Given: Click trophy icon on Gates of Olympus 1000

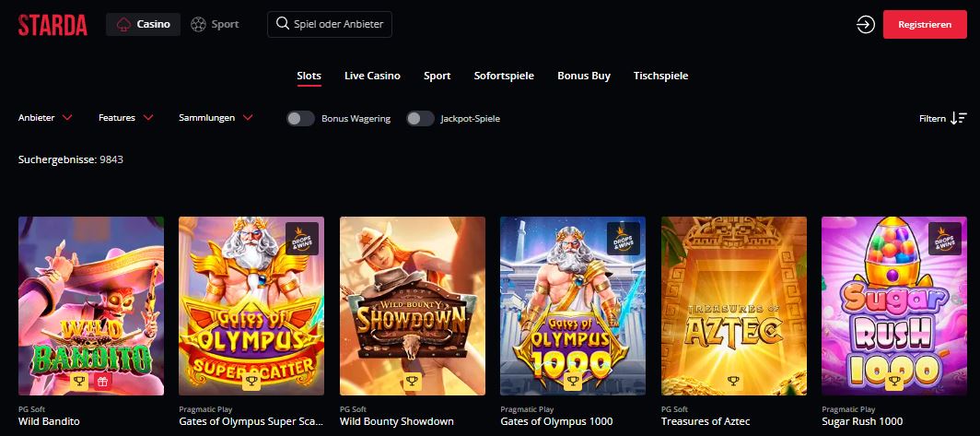Looking at the screenshot, I should coord(573,381).
